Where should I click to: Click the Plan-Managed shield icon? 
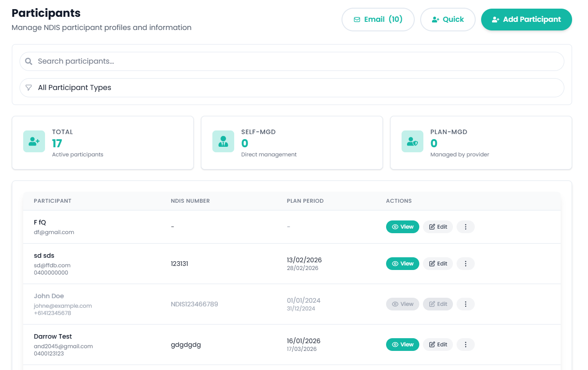[x=412, y=141]
